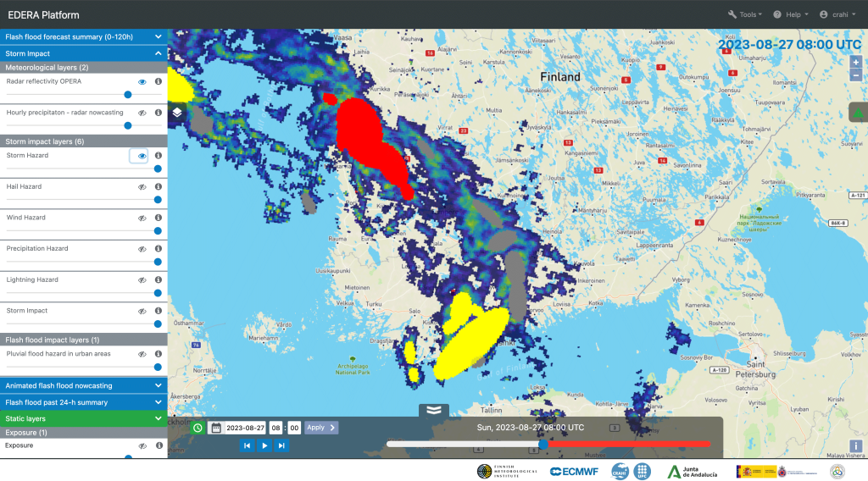
Task: Hide the Radar reflectivity OPERA layer
Action: (142, 81)
